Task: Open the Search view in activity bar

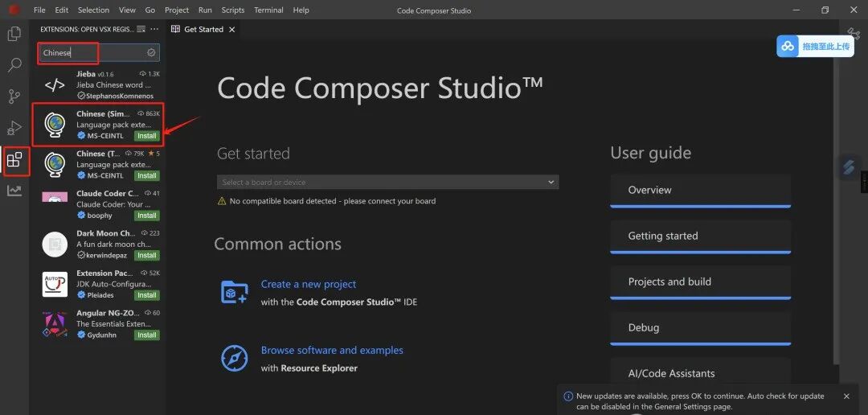Action: click(14, 65)
